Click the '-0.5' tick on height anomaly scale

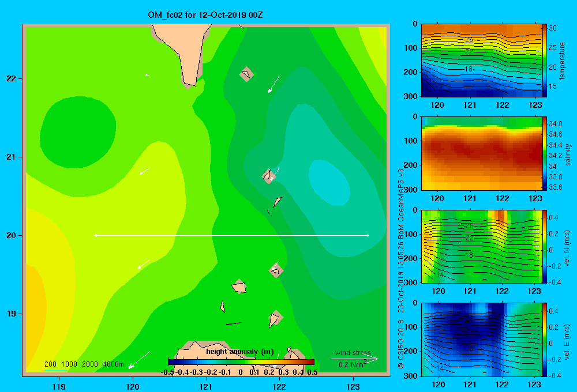pyautogui.click(x=167, y=372)
